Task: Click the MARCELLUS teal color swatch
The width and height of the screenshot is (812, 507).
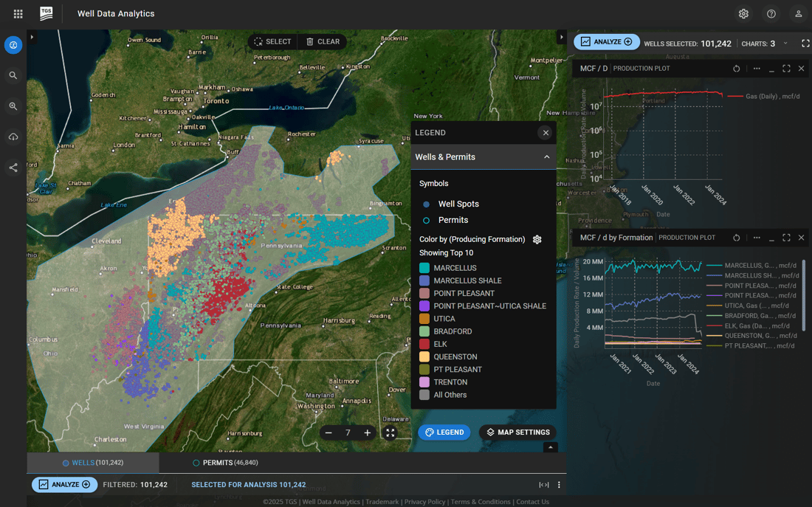Action: coord(424,268)
